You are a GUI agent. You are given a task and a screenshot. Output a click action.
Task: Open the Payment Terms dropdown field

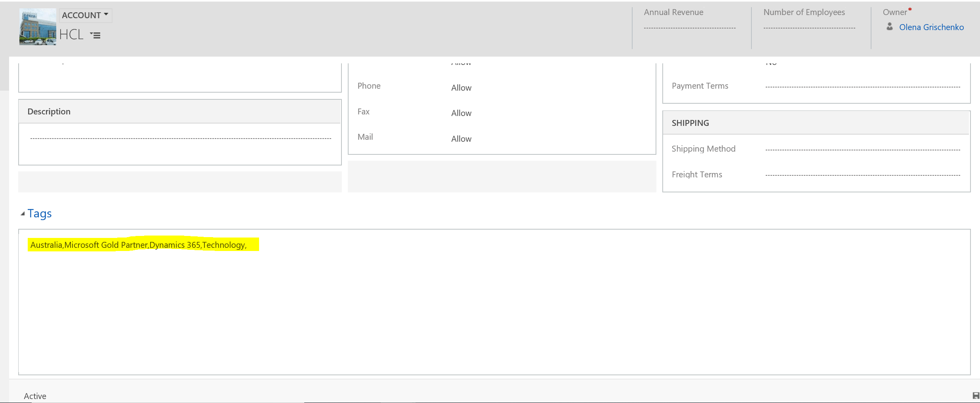click(x=862, y=87)
